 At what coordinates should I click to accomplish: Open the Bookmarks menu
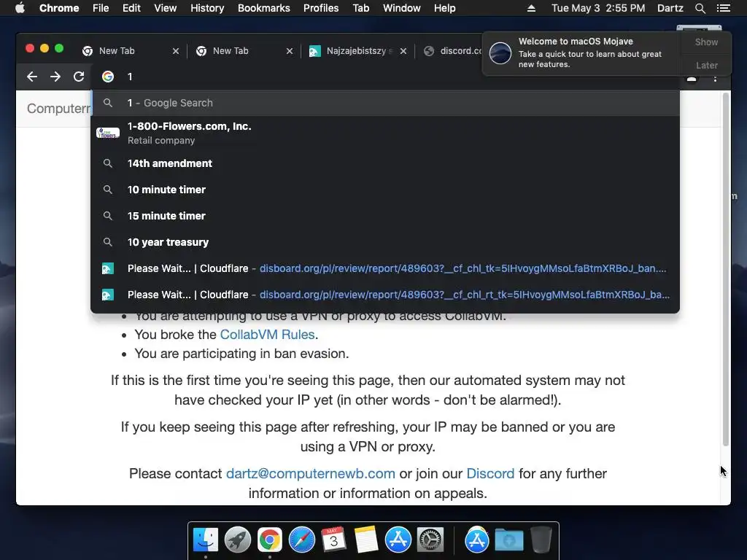click(x=264, y=8)
